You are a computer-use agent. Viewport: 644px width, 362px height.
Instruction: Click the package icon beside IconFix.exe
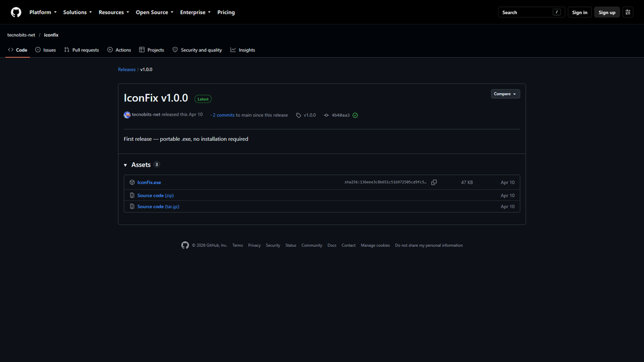pyautogui.click(x=132, y=182)
